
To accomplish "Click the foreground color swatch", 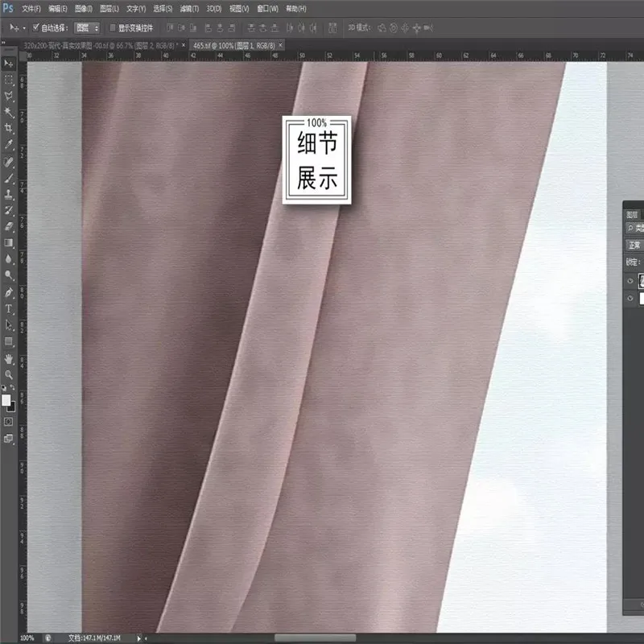I will pyautogui.click(x=6, y=400).
